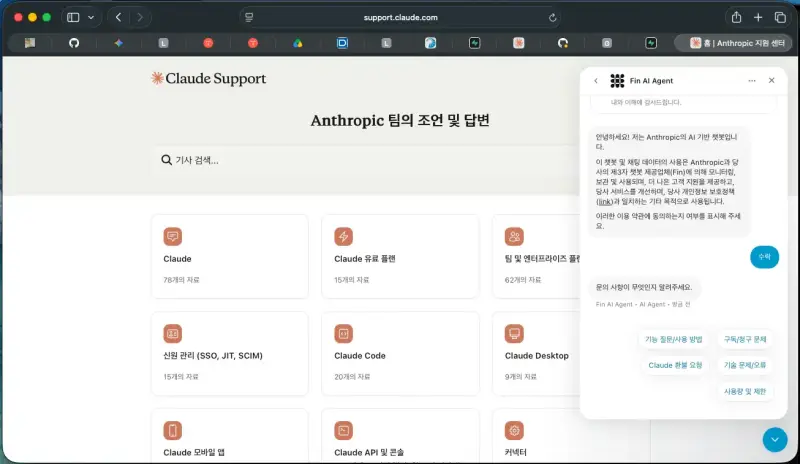800x464 pixels.
Task: Click the terminal icon for Claude API 및 콘솔
Action: coord(343,430)
